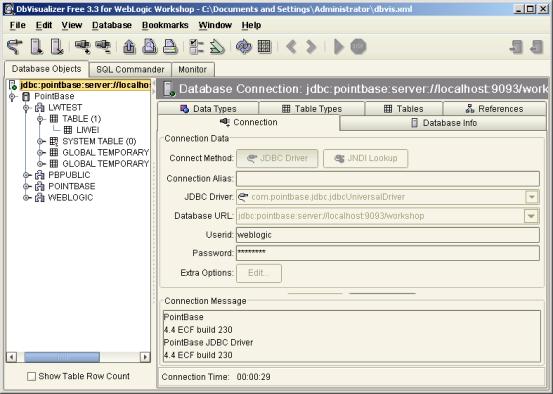The image size is (553, 394).
Task: Open the Data Types tab
Action: pos(208,109)
